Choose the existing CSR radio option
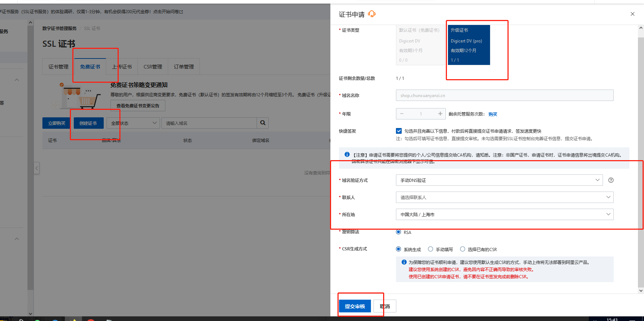Screen dimensions: 644x321 pyautogui.click(x=463, y=249)
